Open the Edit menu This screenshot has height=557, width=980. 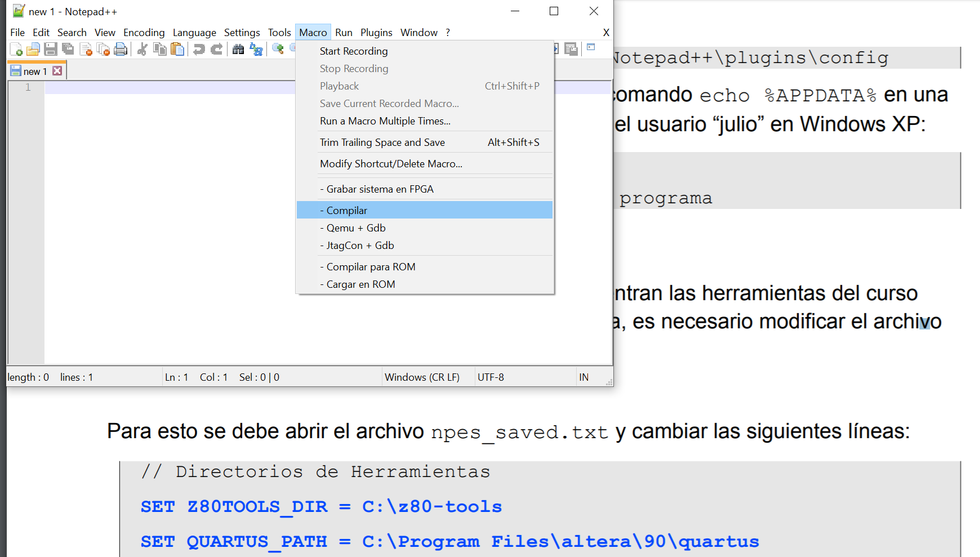tap(41, 32)
